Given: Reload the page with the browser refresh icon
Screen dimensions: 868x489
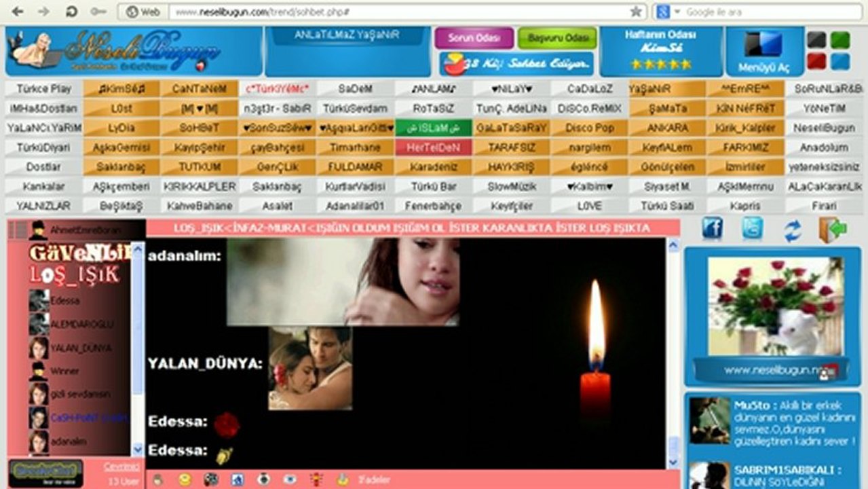Looking at the screenshot, I should pyautogui.click(x=71, y=12).
